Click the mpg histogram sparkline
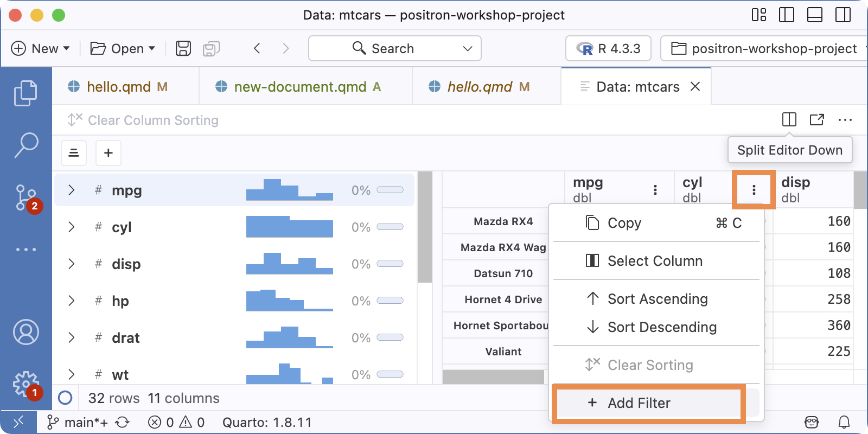The width and height of the screenshot is (868, 434). [x=290, y=190]
